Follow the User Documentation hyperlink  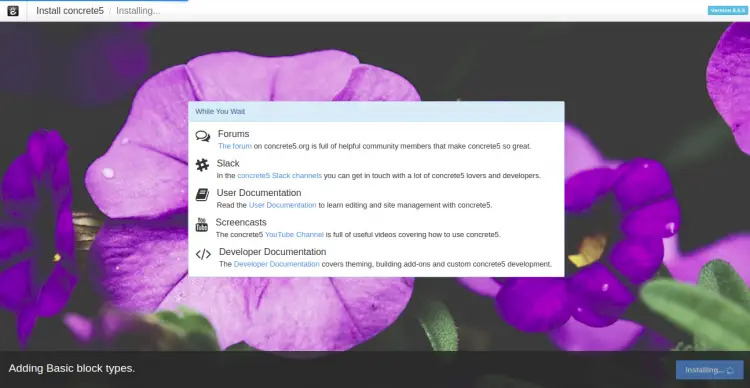282,205
